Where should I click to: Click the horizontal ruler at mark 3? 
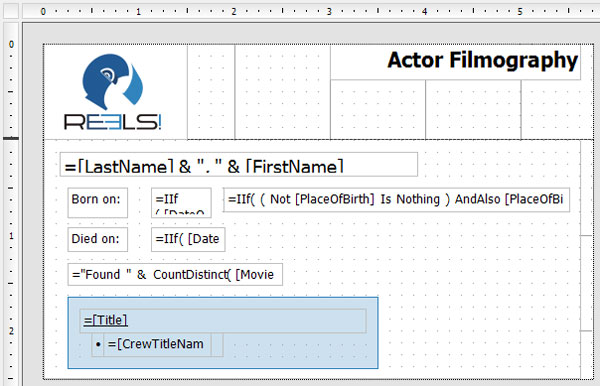(329, 11)
